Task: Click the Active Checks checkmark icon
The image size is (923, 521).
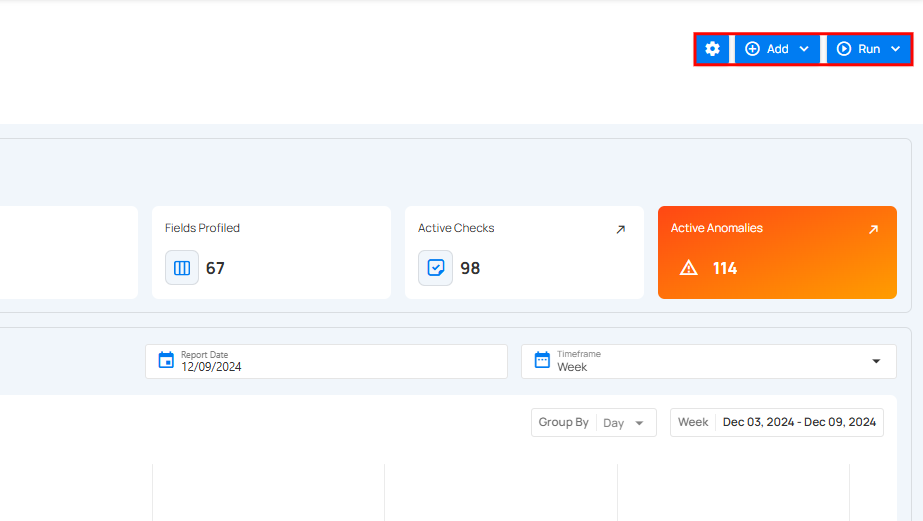Action: (x=435, y=268)
